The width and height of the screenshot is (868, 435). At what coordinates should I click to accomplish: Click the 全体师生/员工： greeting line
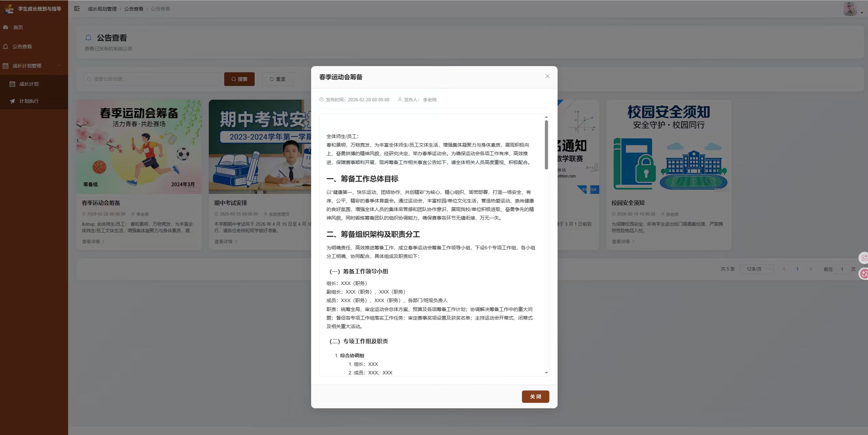(343, 136)
